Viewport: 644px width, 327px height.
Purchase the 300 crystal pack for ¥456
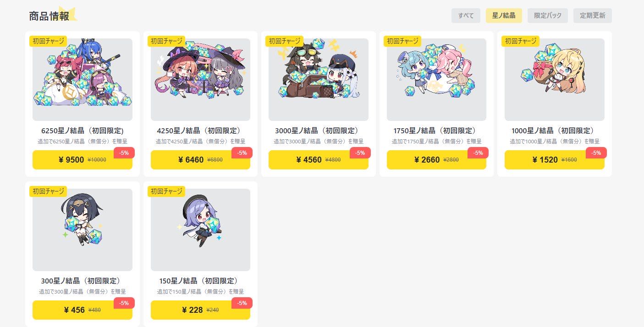(x=83, y=310)
